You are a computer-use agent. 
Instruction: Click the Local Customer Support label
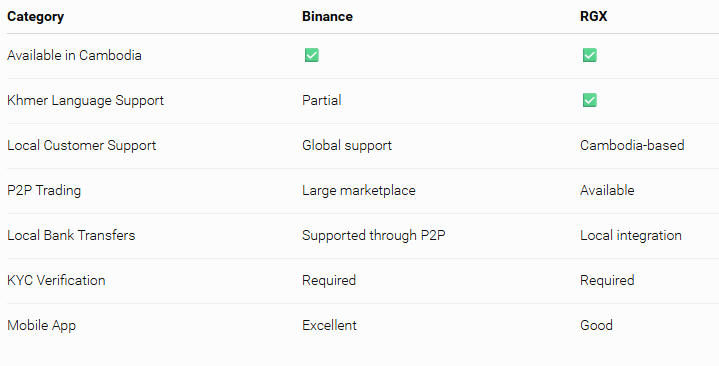click(x=82, y=145)
